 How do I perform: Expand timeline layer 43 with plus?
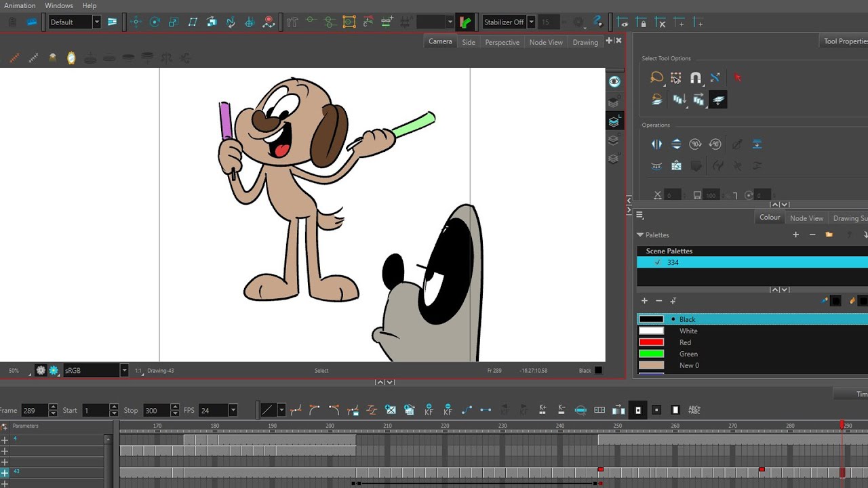pyautogui.click(x=5, y=472)
